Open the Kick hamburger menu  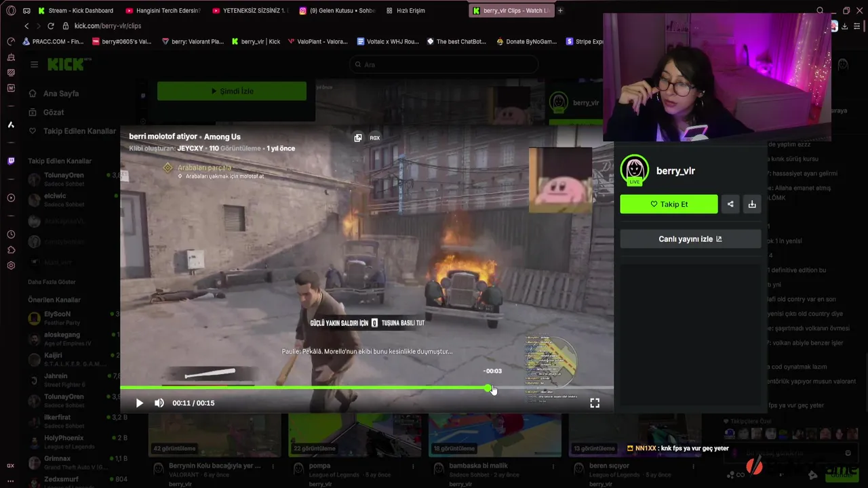(x=34, y=64)
